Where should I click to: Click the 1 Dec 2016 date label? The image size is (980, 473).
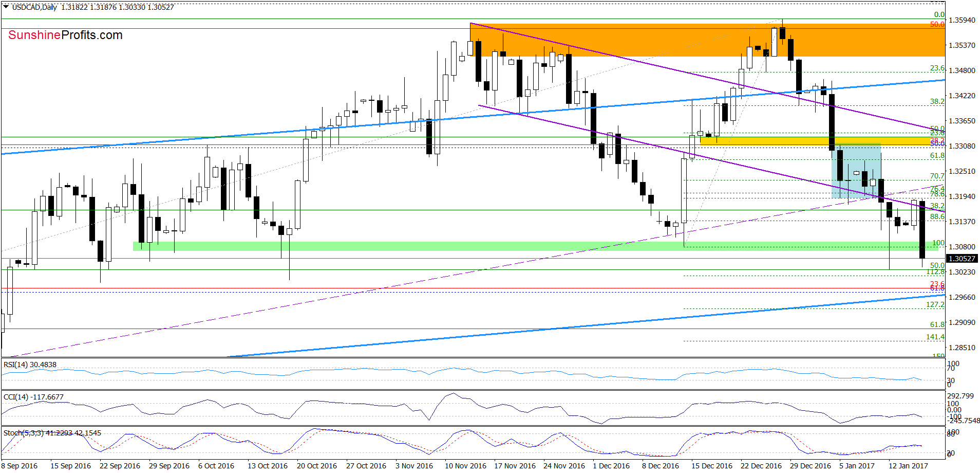coord(611,466)
